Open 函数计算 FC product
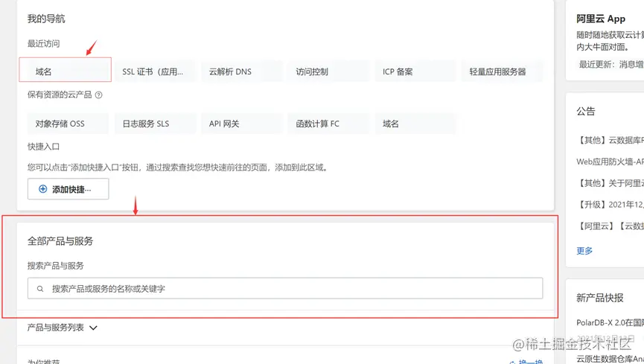Screen dimensions: 644x364 pos(328,124)
